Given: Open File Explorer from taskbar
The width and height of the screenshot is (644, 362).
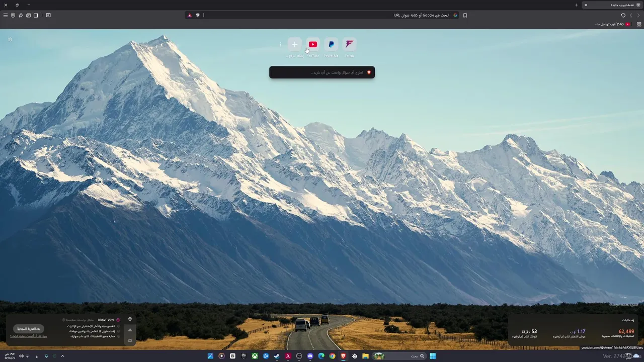Looking at the screenshot, I should (365, 356).
